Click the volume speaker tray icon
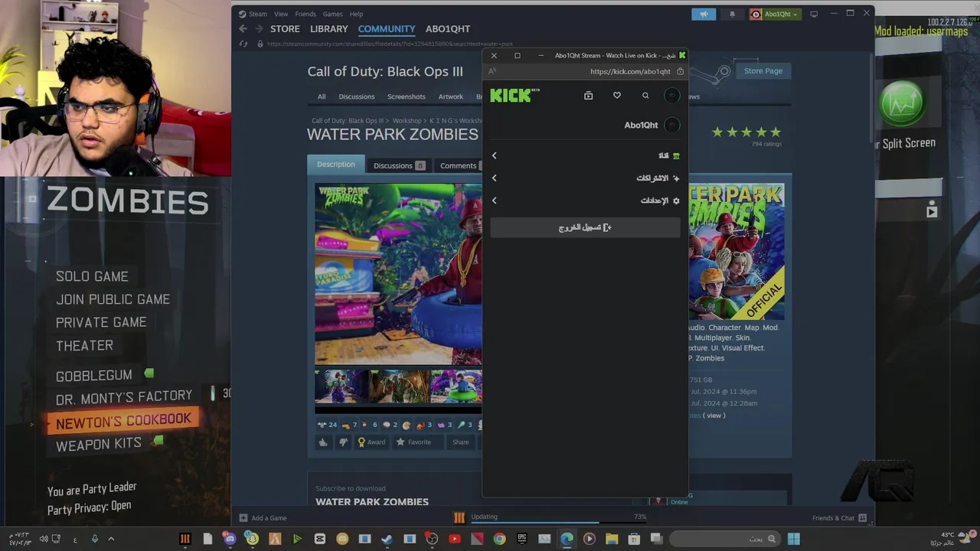 point(44,539)
